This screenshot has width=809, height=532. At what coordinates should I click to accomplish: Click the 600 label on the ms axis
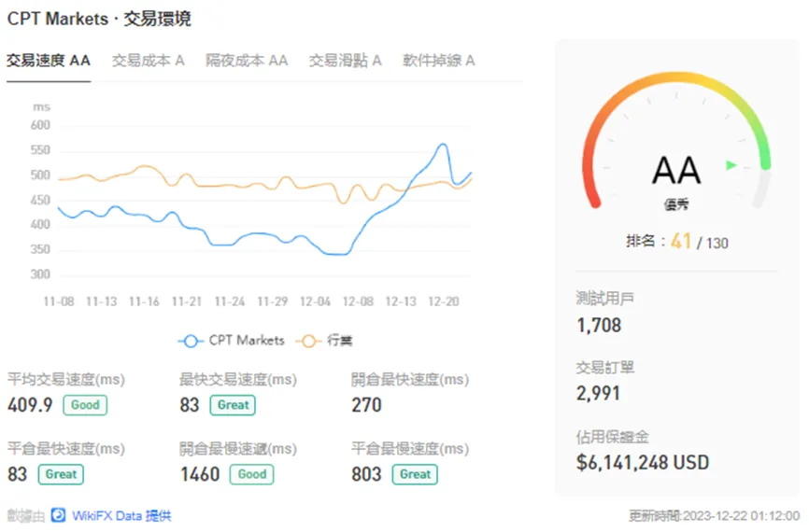[x=40, y=125]
